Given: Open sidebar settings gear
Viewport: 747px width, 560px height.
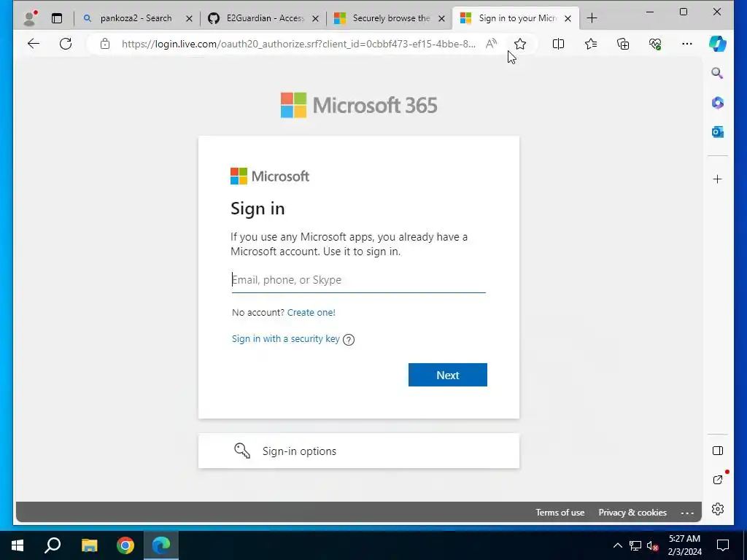Looking at the screenshot, I should pos(718,509).
